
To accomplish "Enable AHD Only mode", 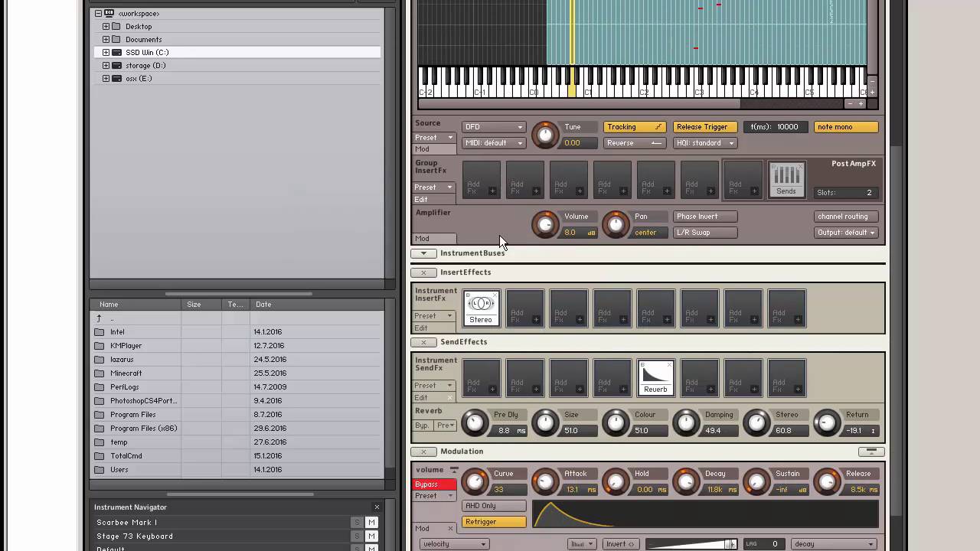I will tap(494, 506).
